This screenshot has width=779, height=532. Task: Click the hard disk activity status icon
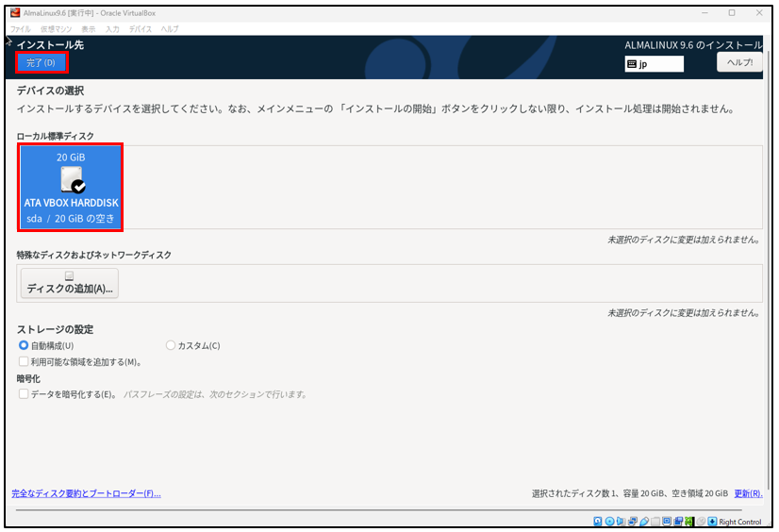[x=599, y=522]
